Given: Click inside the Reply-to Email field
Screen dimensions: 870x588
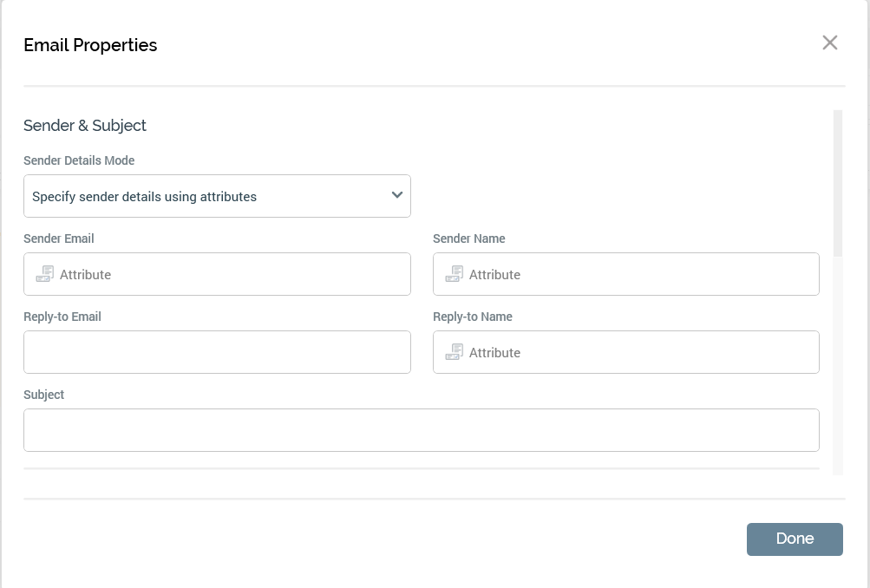Looking at the screenshot, I should (217, 351).
